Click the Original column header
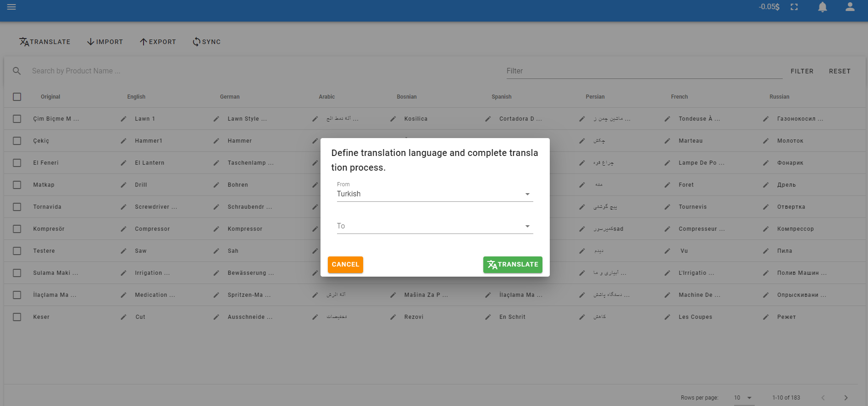The image size is (868, 406). coord(50,97)
